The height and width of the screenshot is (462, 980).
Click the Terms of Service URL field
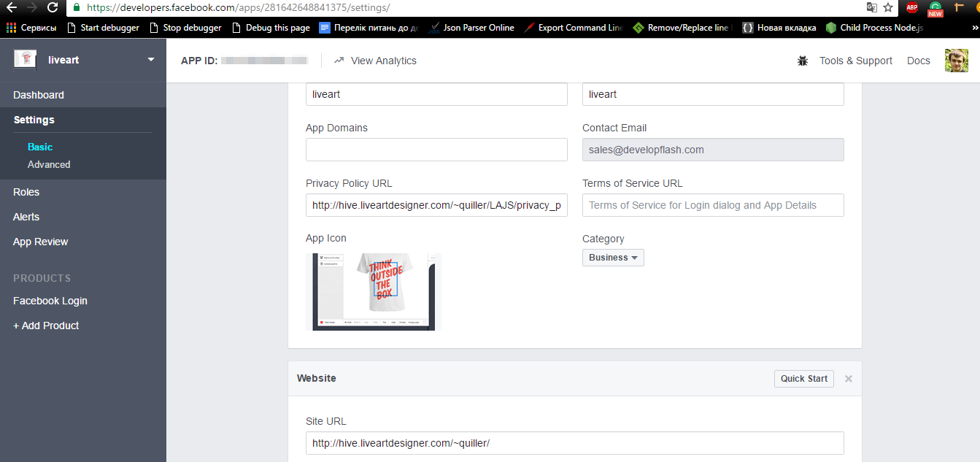pos(713,205)
